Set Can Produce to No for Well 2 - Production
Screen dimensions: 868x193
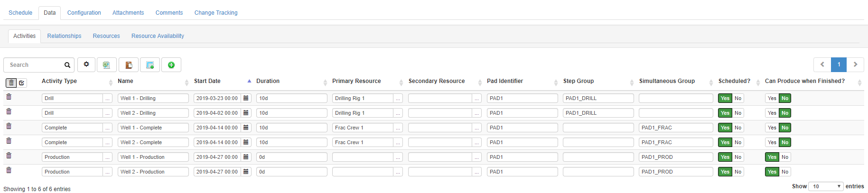click(x=785, y=172)
